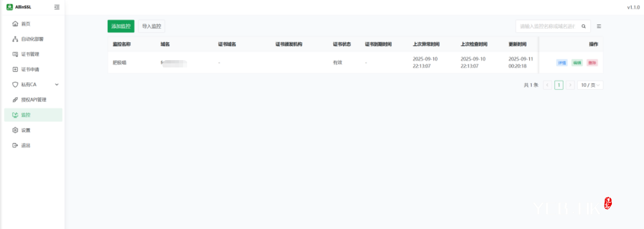Click 编辑 for the 肥极喵 row

577,63
